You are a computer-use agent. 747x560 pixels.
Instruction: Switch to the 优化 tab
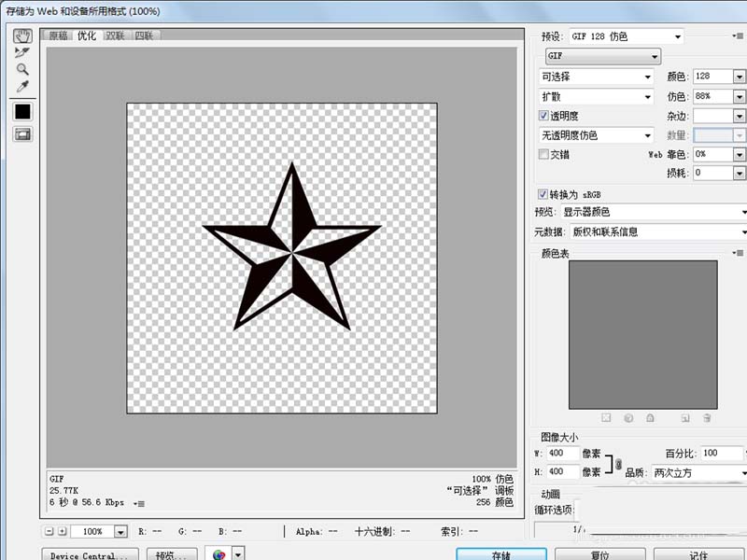point(87,35)
